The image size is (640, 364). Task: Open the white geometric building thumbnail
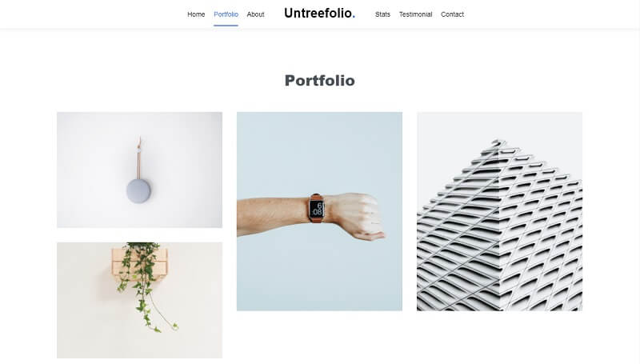(499, 211)
